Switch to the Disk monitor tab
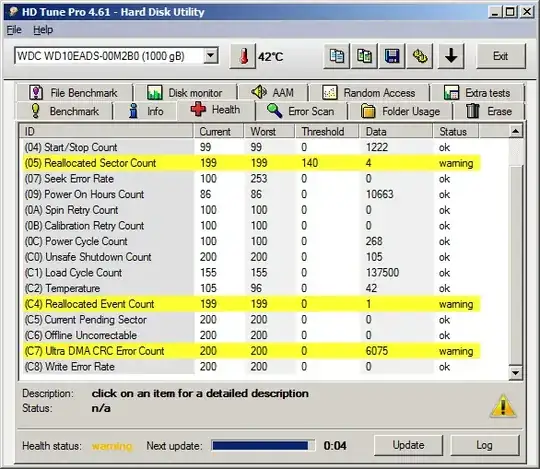Image resolution: width=540 pixels, height=469 pixels. click(186, 93)
